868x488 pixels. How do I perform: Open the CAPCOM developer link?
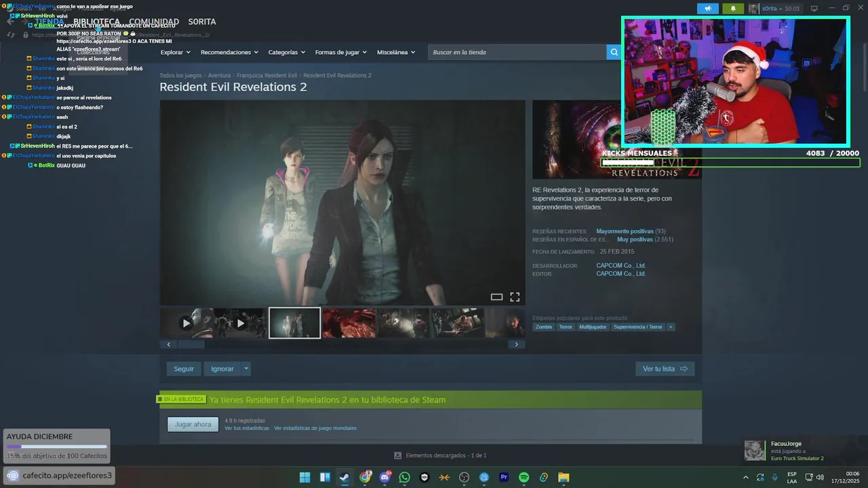(620, 266)
